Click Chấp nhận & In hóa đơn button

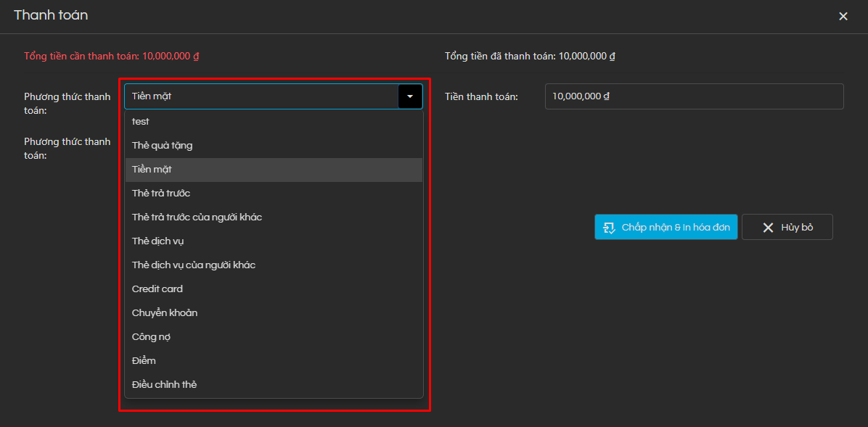(x=666, y=228)
